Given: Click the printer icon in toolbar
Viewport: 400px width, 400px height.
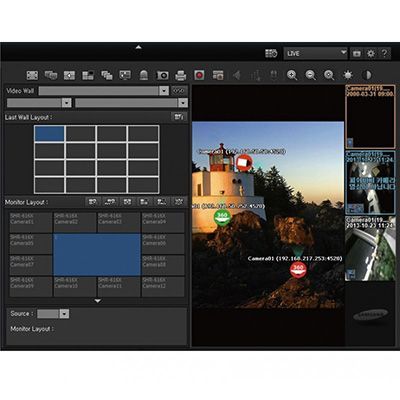Looking at the screenshot, I should (181, 75).
